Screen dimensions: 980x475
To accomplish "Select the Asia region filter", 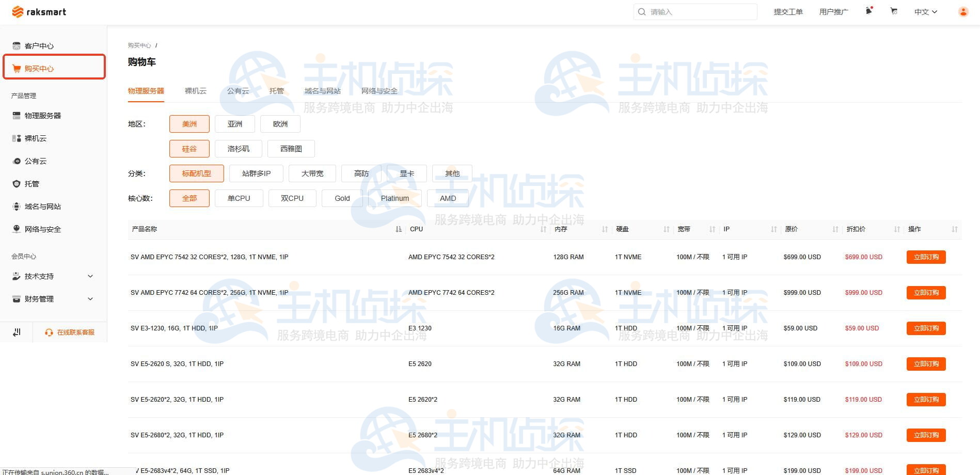I will (234, 124).
